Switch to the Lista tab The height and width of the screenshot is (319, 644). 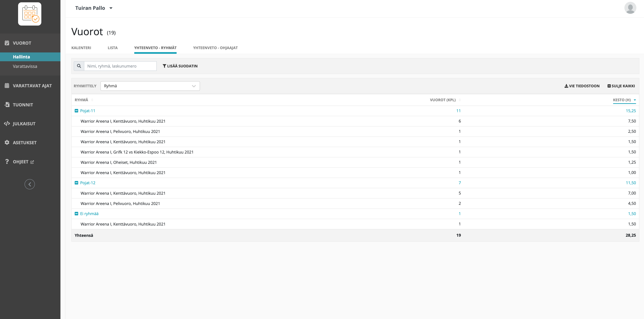click(113, 48)
